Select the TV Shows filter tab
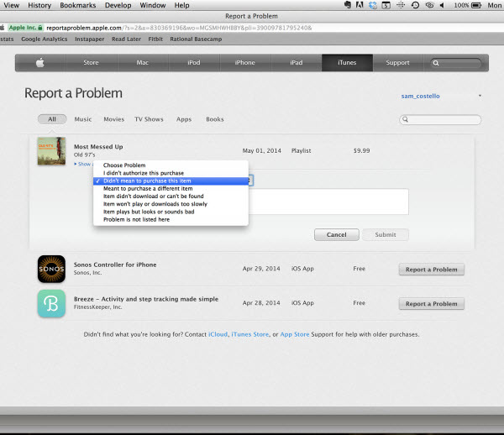The width and height of the screenshot is (504, 435). (150, 119)
